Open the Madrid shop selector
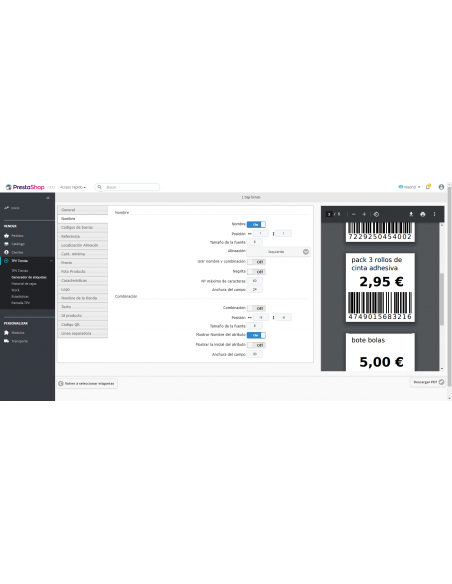Screen dimensions: 452x584 [409, 187]
